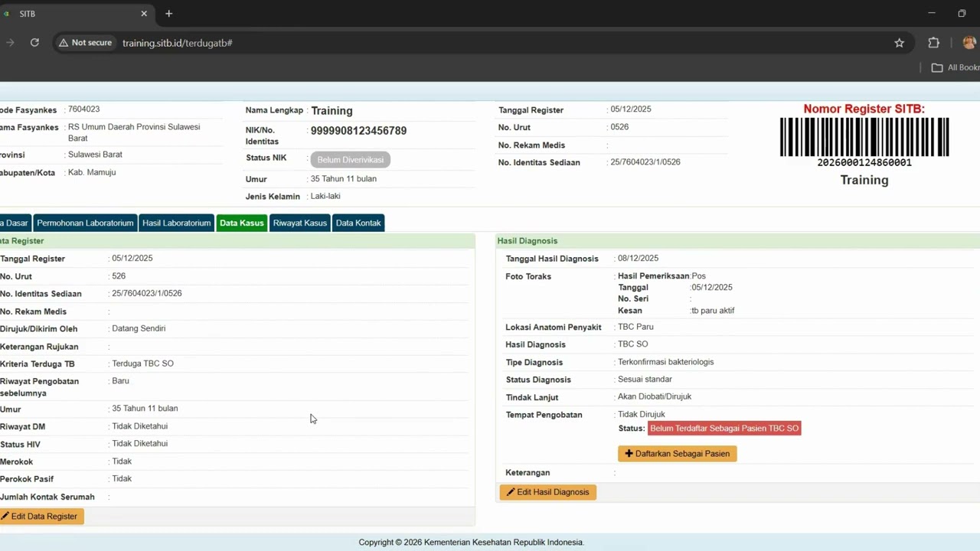Screen dimensions: 980x551
Task: Switch to the Riwayat Kasus tab
Action: point(299,223)
